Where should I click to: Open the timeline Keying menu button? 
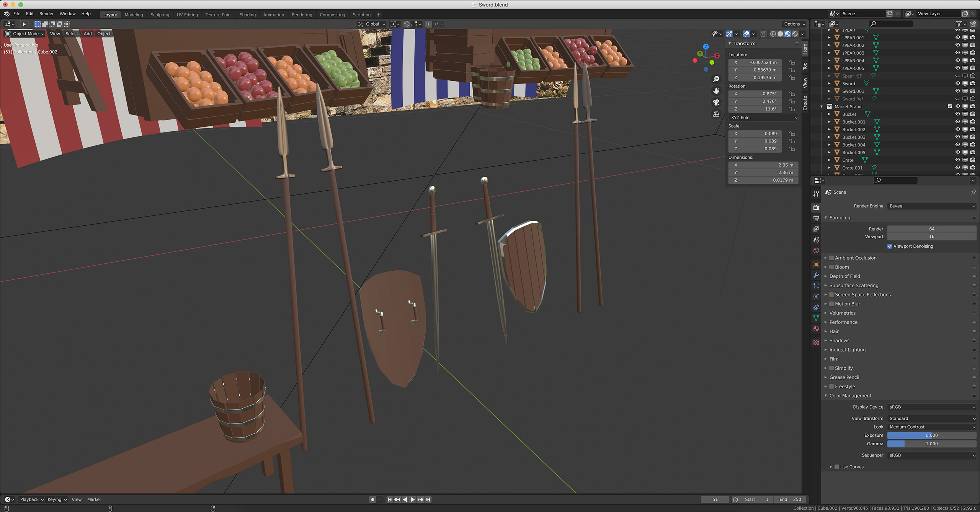coord(57,499)
